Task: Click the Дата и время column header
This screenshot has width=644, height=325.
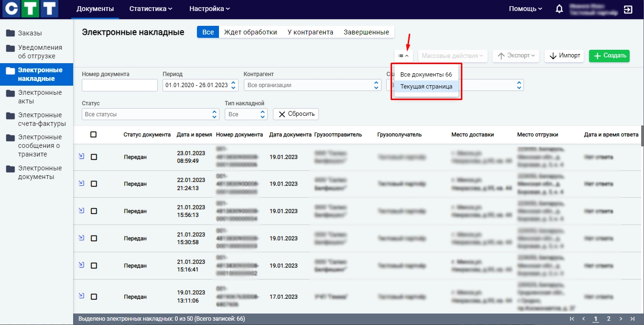Action: click(x=194, y=135)
